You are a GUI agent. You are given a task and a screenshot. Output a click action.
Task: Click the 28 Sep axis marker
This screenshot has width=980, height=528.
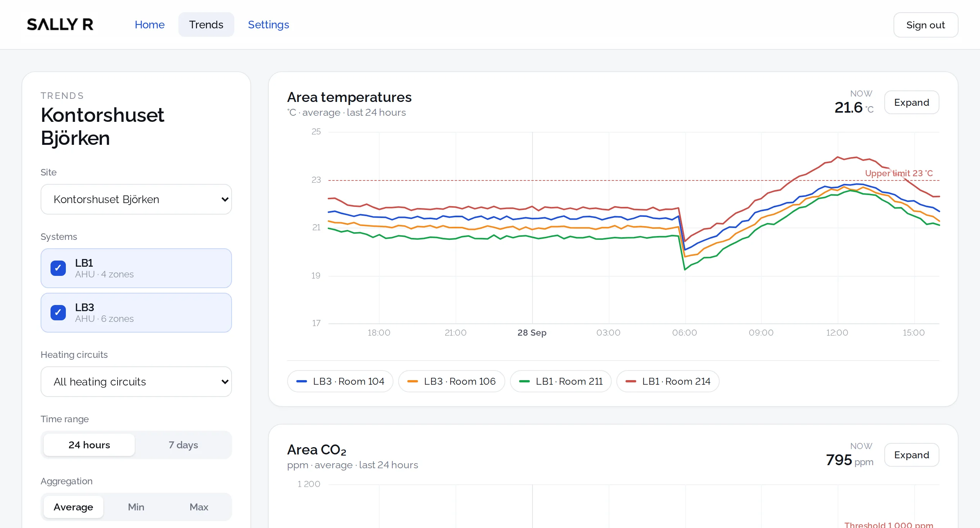click(x=532, y=333)
